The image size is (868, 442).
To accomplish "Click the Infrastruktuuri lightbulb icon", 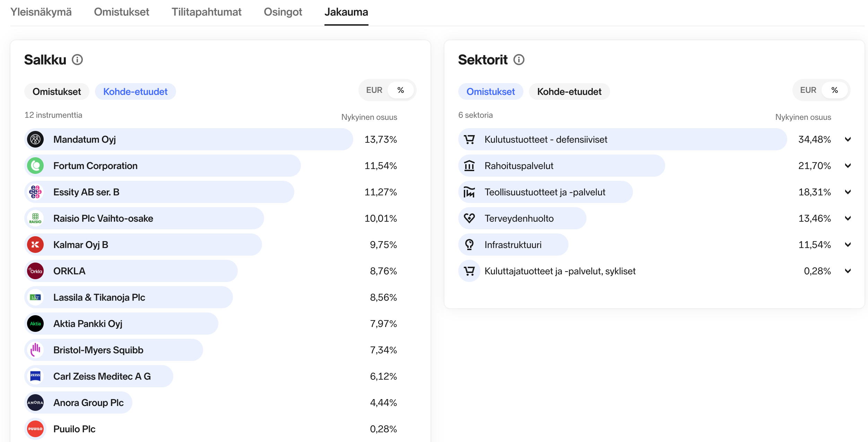I will [469, 245].
